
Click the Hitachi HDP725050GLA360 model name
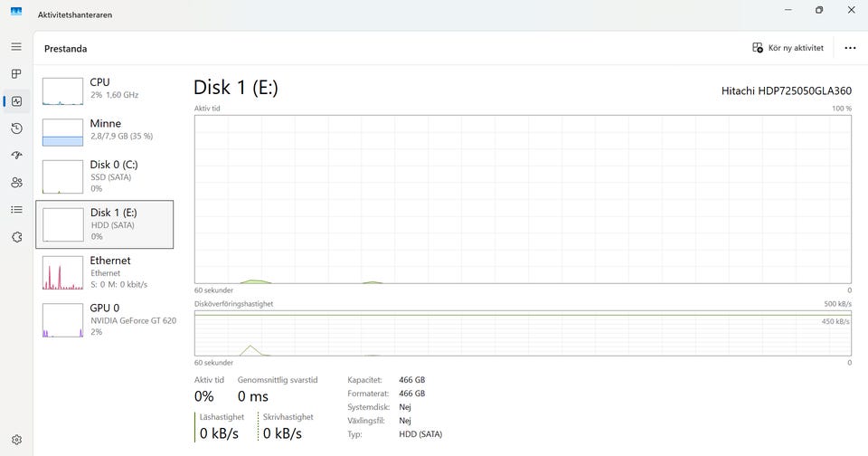[x=786, y=90]
